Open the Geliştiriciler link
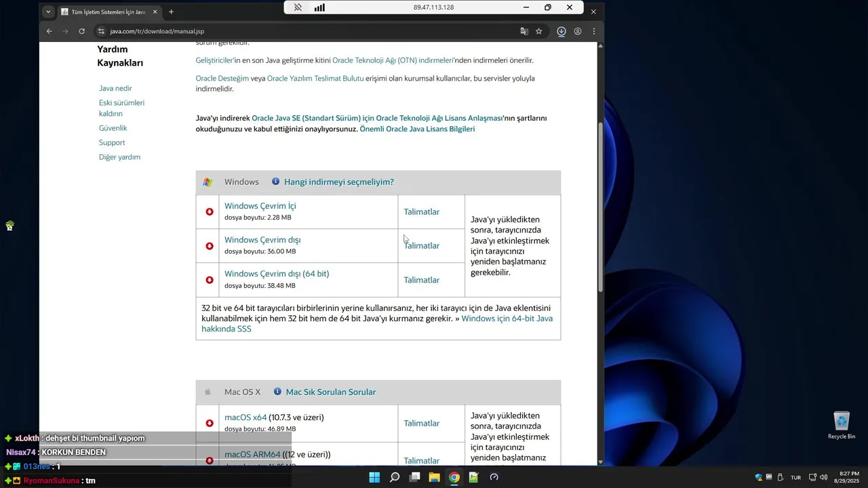 point(214,60)
